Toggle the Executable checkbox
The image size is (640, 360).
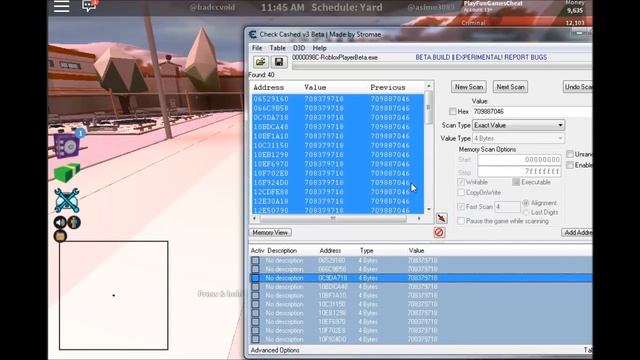[516, 182]
